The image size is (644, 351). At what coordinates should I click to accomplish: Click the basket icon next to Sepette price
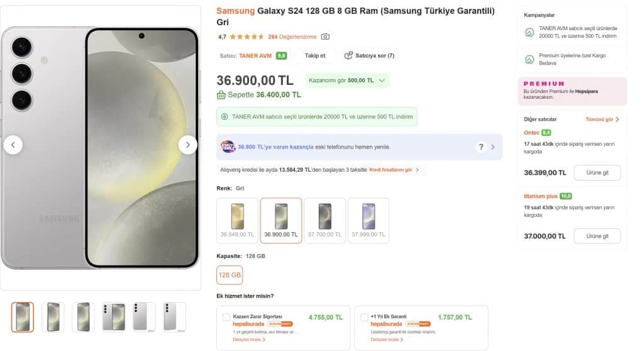tap(221, 95)
